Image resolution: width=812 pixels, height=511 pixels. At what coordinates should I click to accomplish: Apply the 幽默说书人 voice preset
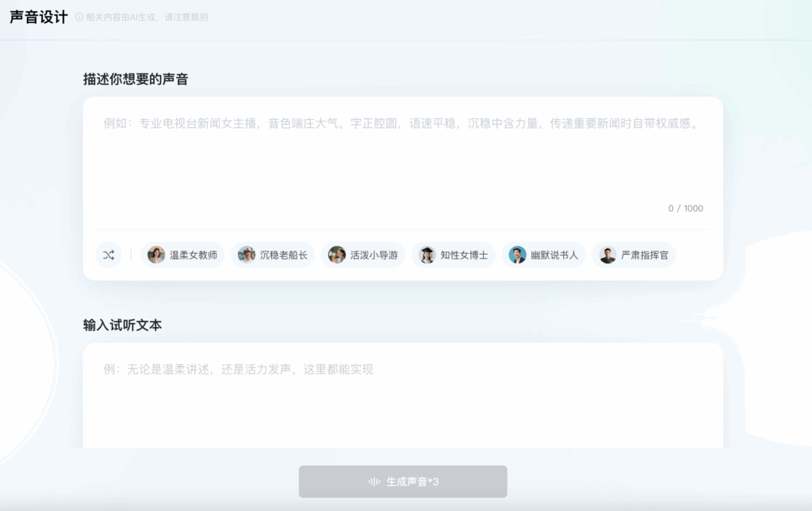[x=543, y=255]
